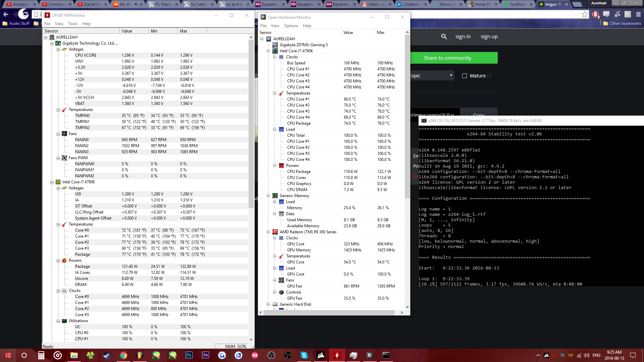Collapse Generic Memory in Open Hardware Monitor
This screenshot has height=362, width=644.
tap(268, 196)
